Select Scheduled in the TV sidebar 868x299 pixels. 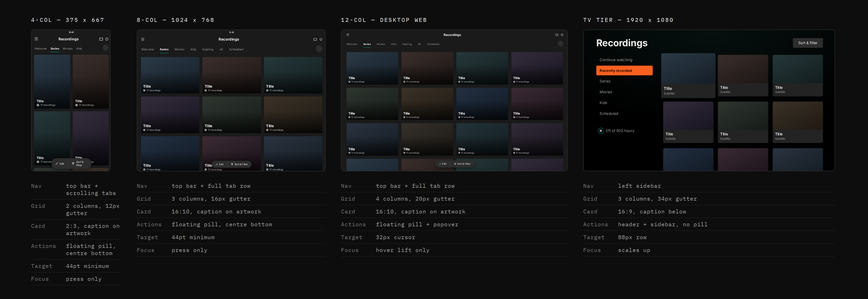(625, 114)
